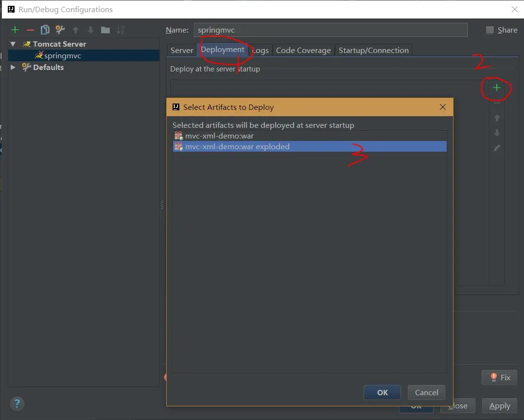Expand the Defaults tree node

pos(13,67)
